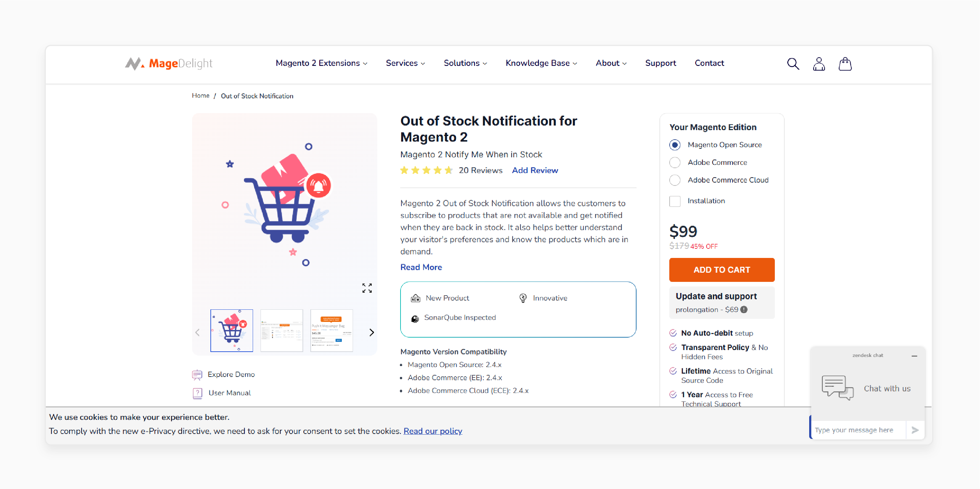Show next gallery thumbnails arrow
The image size is (980, 489).
371,332
